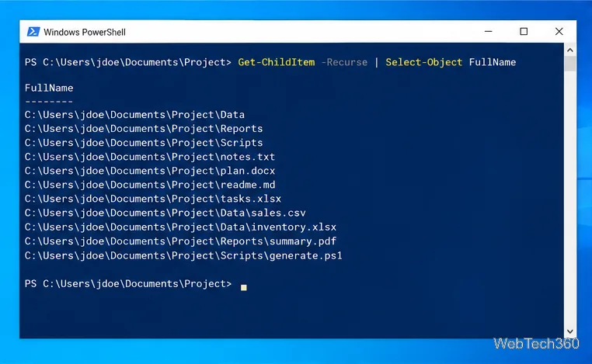Click the Project\Scripts path line
Viewport: 592px width, 364px height.
144,143
